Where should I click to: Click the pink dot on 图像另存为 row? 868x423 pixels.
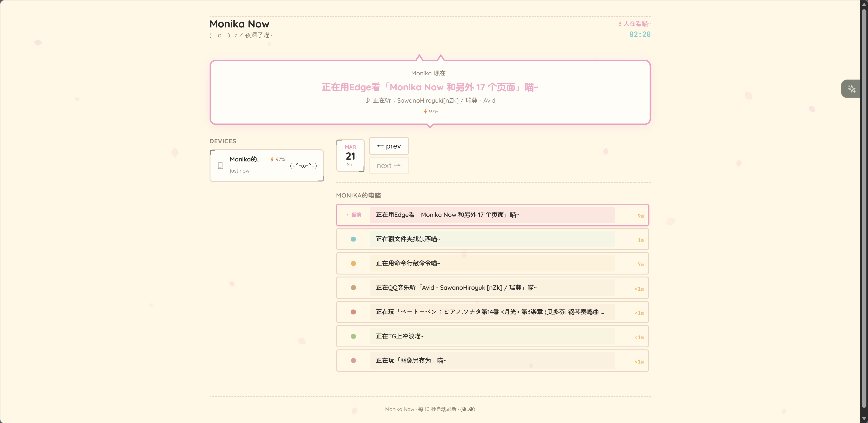pyautogui.click(x=353, y=360)
